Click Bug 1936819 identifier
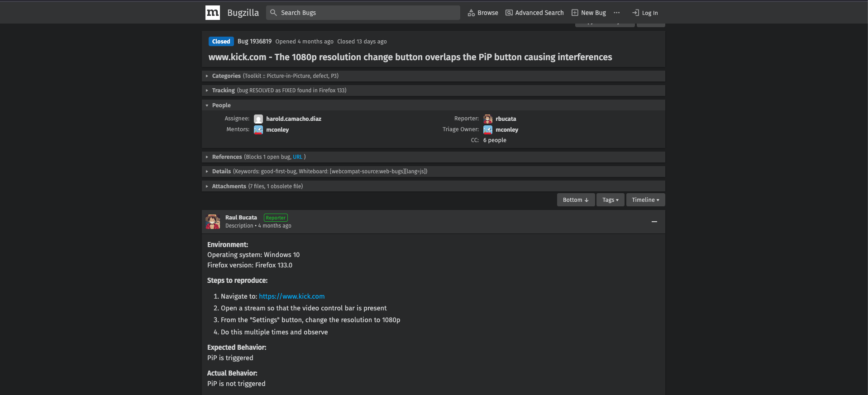The image size is (868, 395). 254,41
